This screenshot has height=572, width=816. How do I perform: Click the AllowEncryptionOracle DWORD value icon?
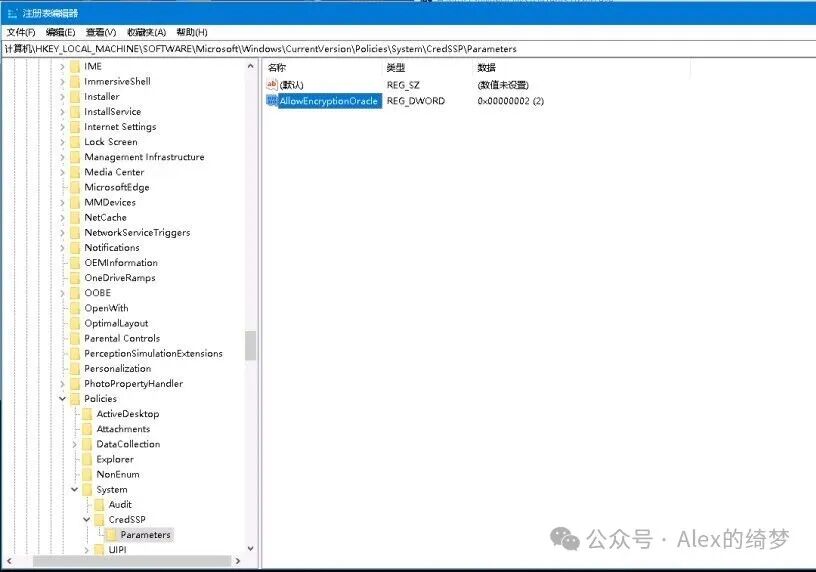(272, 101)
